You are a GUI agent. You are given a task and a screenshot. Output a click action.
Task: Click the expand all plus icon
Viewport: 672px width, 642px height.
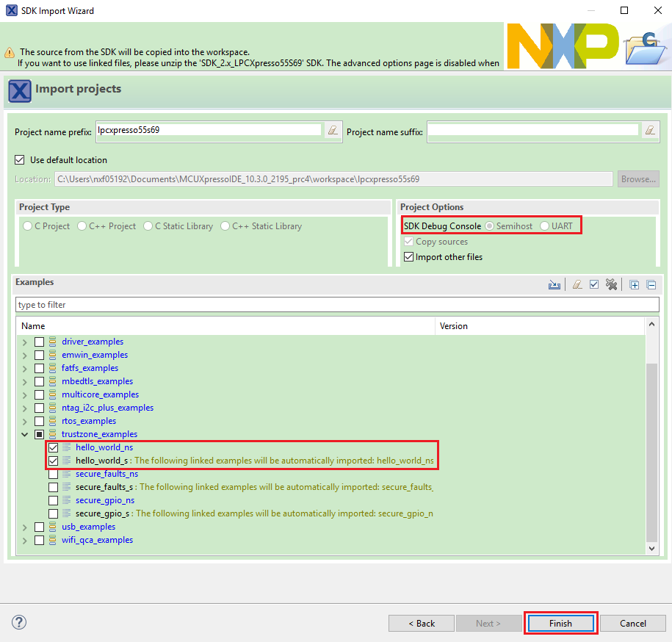635,285
